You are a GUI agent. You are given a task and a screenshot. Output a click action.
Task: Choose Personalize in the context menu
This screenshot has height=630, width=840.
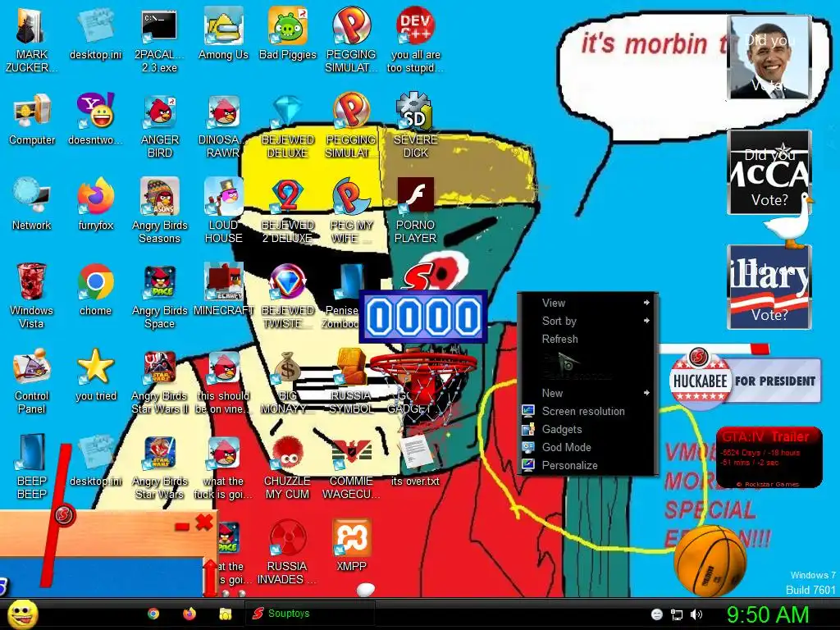(x=587, y=466)
